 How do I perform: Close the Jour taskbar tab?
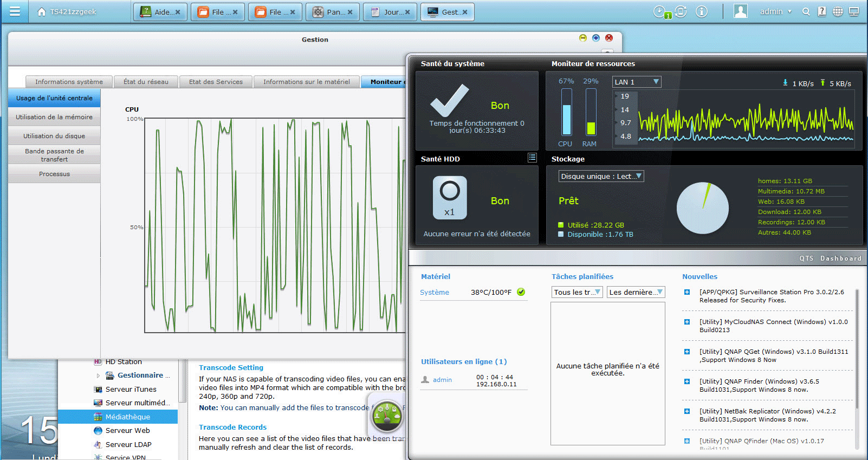click(407, 12)
